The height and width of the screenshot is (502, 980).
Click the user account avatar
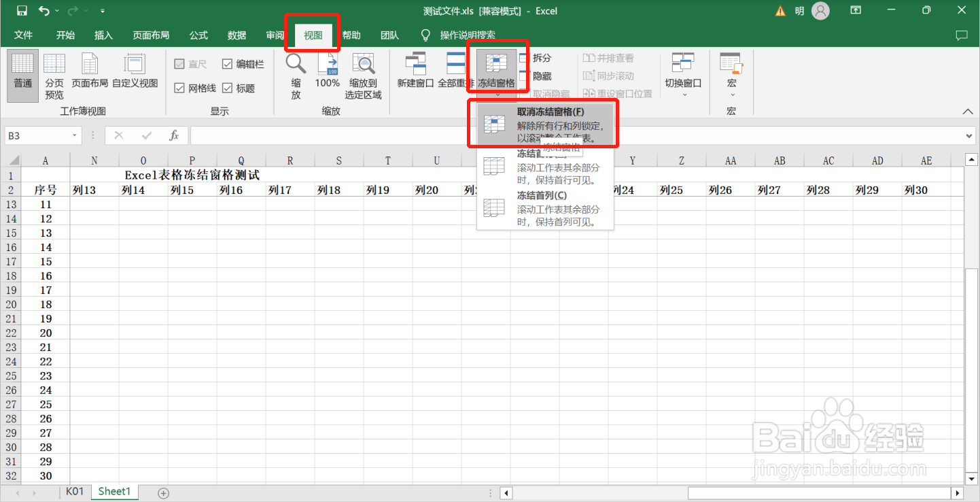821,11
